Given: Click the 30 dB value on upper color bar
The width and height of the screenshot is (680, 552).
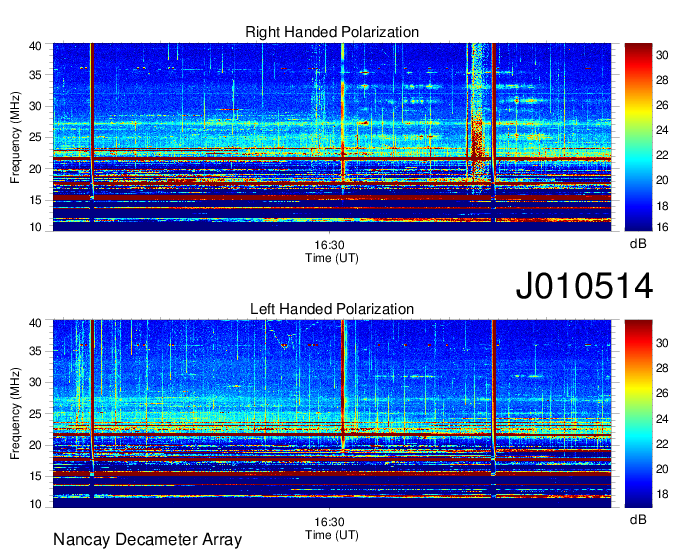Looking at the screenshot, I should pyautogui.click(x=662, y=55).
